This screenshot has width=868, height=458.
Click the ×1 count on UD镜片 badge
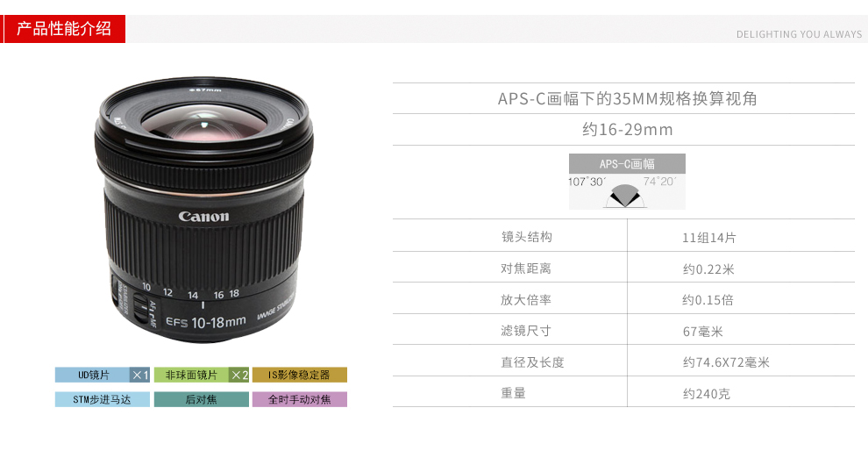(140, 375)
